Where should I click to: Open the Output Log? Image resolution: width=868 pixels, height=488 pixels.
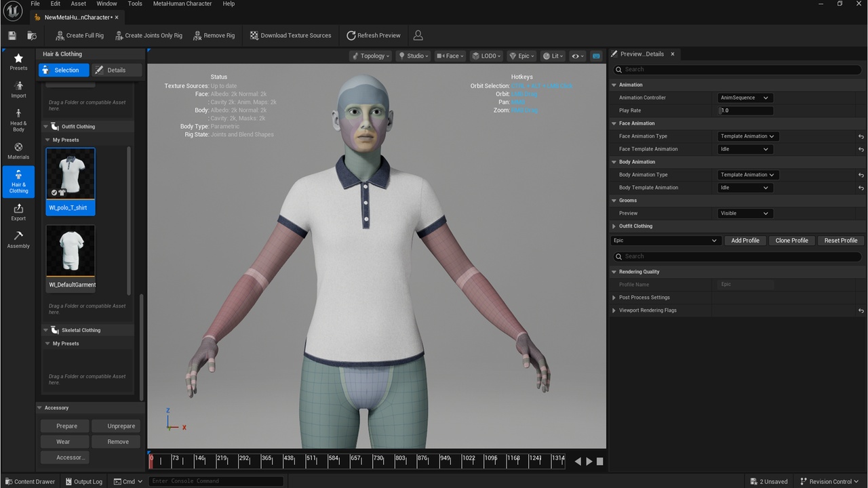[83, 482]
